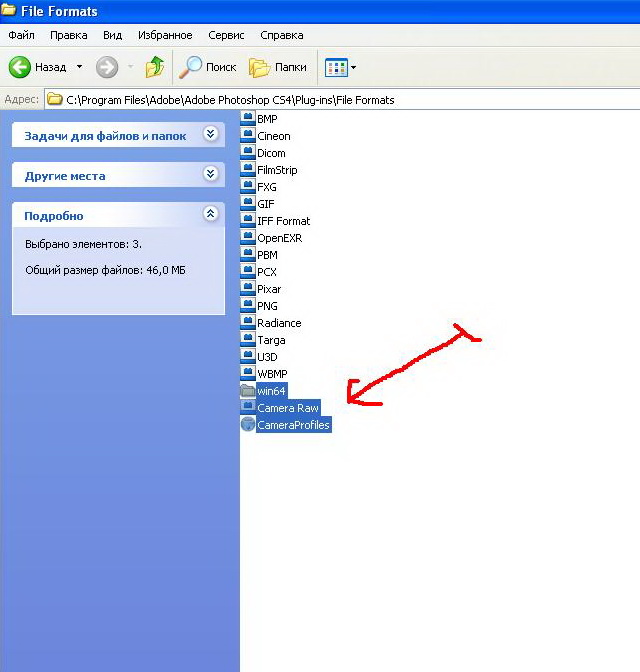Click the title bar folder icon
640x672 pixels.
pyautogui.click(x=9, y=10)
